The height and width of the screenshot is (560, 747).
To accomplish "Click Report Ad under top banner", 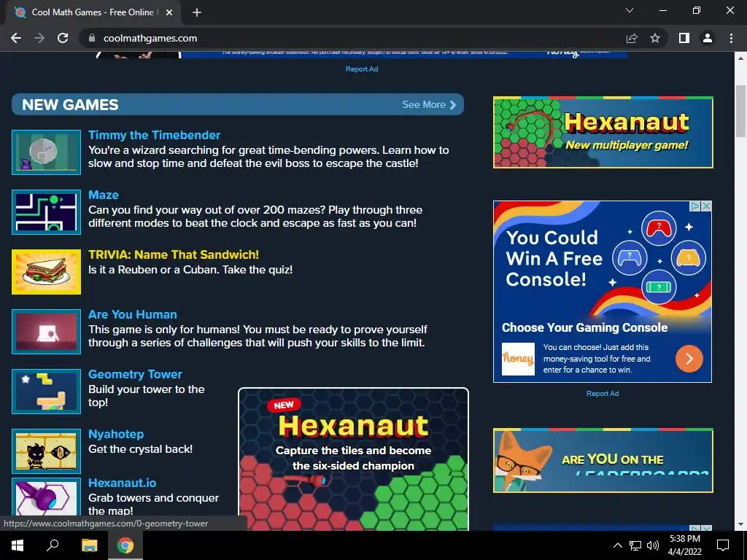I will 362,69.
